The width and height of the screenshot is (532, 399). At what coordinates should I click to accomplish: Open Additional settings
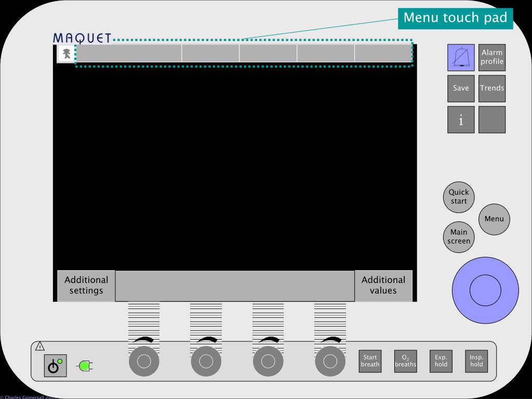[86, 286]
